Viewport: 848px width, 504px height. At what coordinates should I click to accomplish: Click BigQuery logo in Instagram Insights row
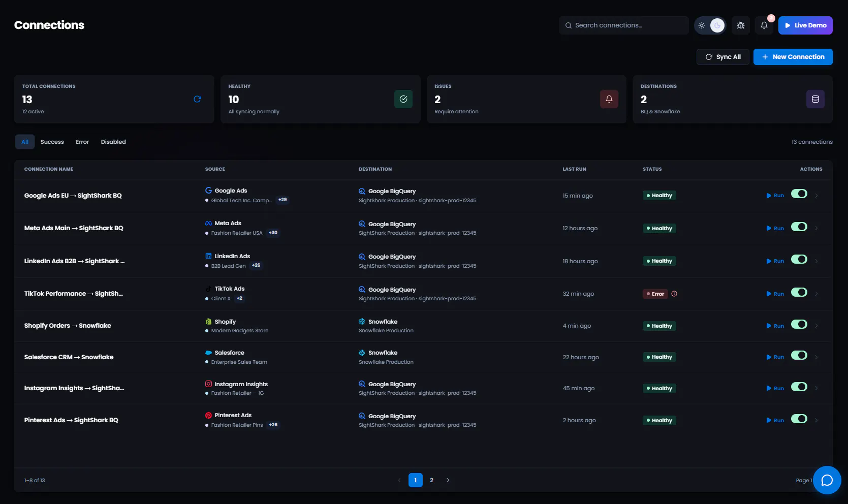pos(362,384)
